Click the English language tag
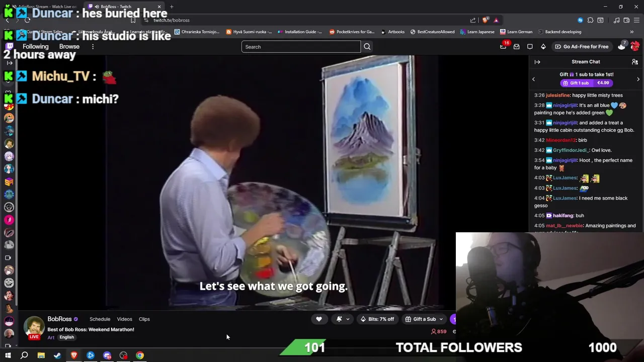This screenshot has height=362, width=644. [67, 337]
